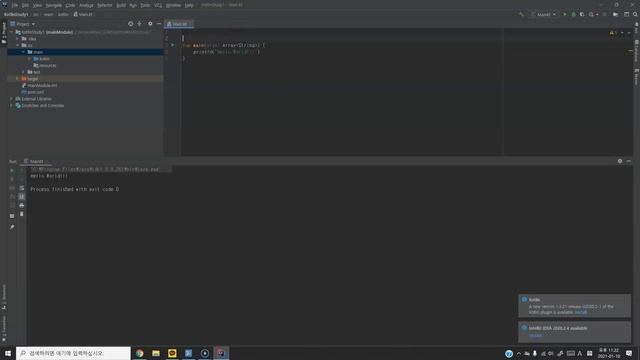Open Project panel gear settings

[150, 24]
